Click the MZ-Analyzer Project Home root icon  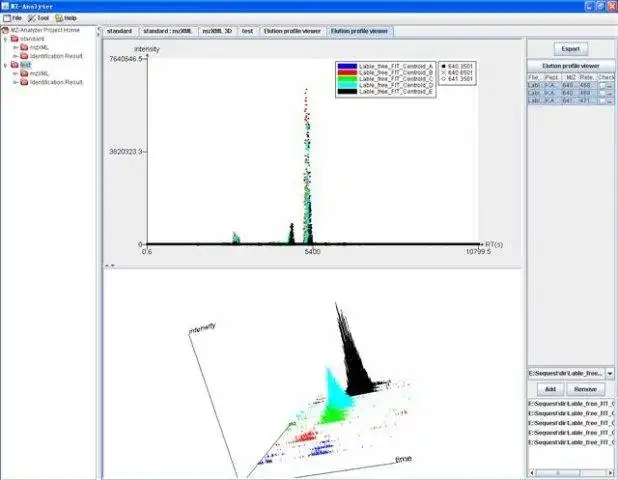tap(5, 30)
